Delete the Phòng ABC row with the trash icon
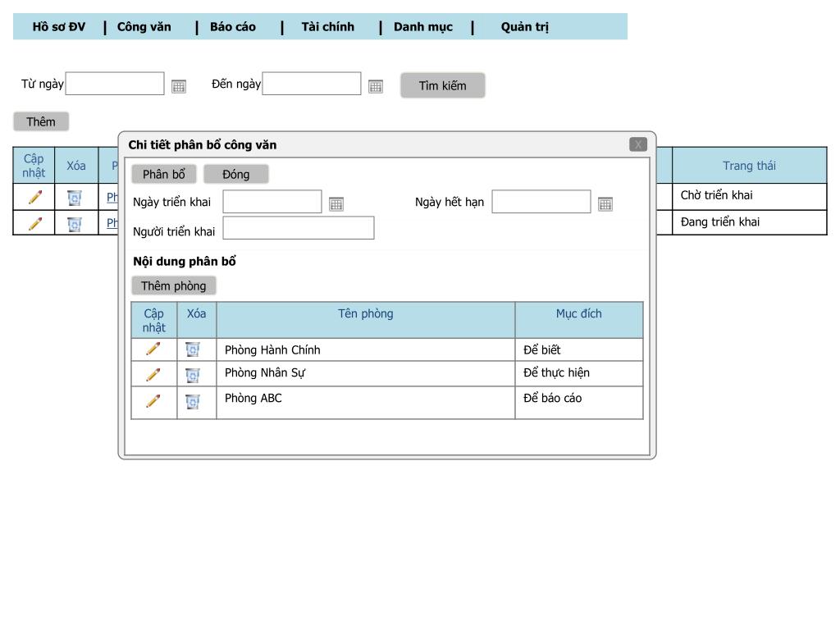 [192, 401]
